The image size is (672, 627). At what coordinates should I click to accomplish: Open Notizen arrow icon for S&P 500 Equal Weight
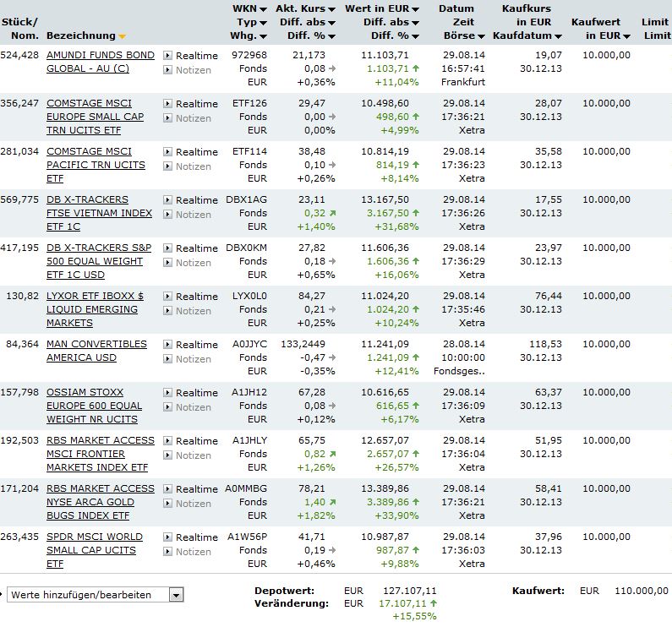167,262
